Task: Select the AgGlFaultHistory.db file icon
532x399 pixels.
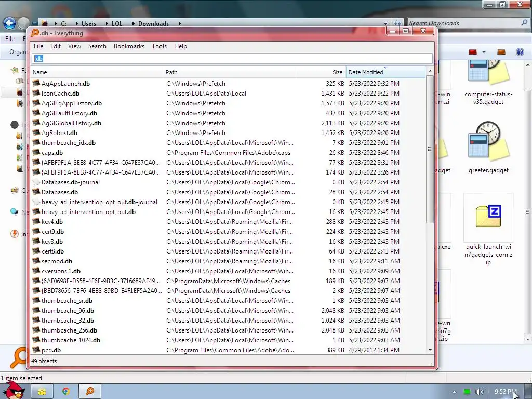Action: 36,113
